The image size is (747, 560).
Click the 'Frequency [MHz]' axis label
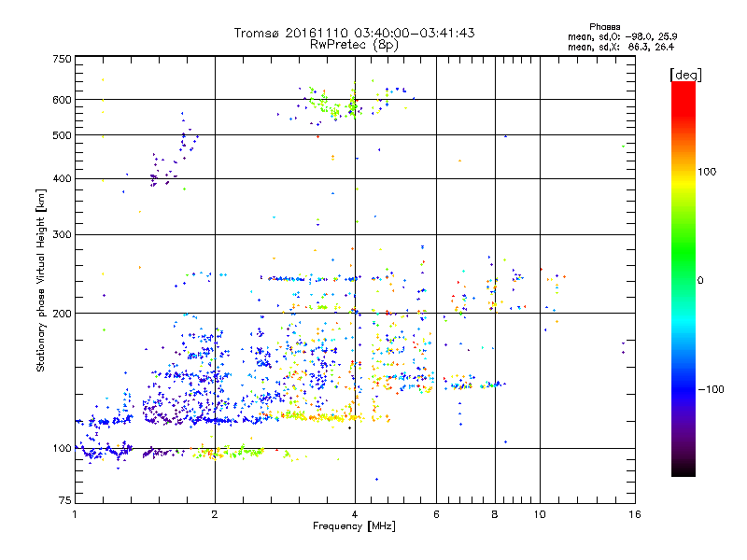coord(354,526)
